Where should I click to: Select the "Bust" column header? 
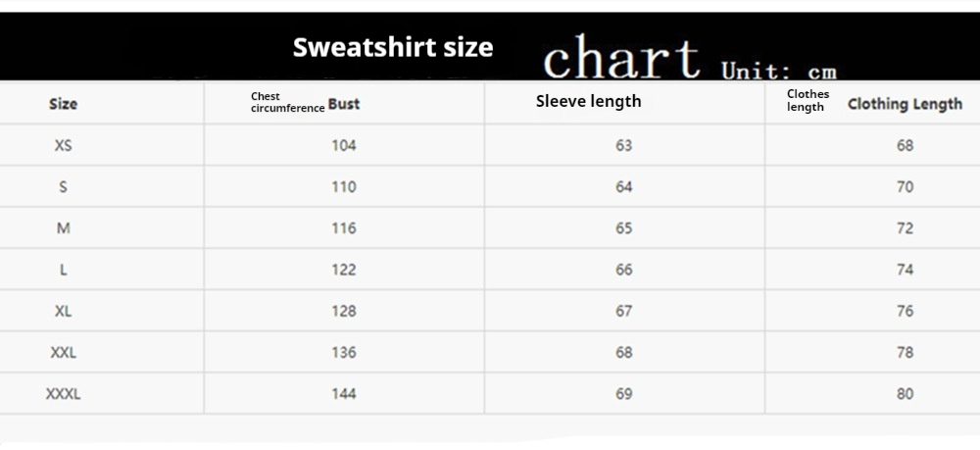pyautogui.click(x=343, y=104)
